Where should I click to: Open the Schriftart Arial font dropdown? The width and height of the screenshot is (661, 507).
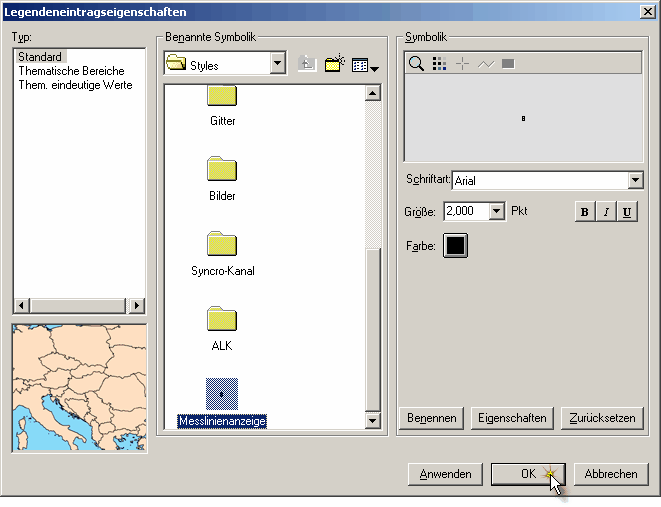click(635, 181)
